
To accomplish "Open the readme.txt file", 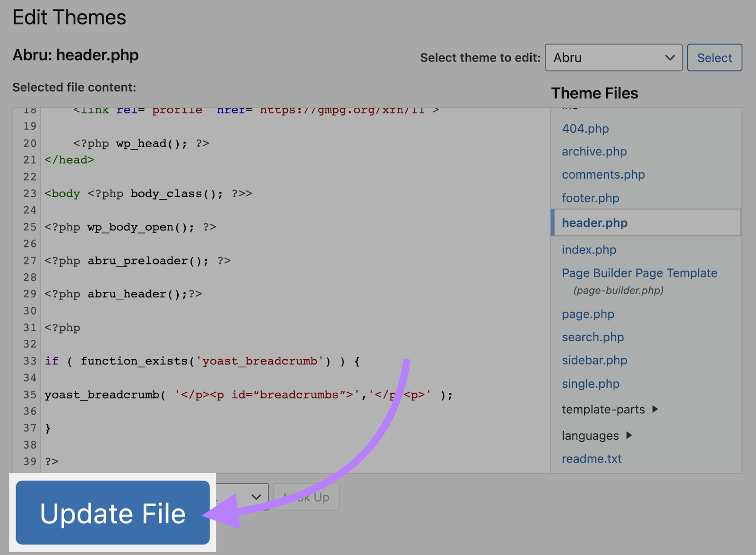I will point(592,459).
